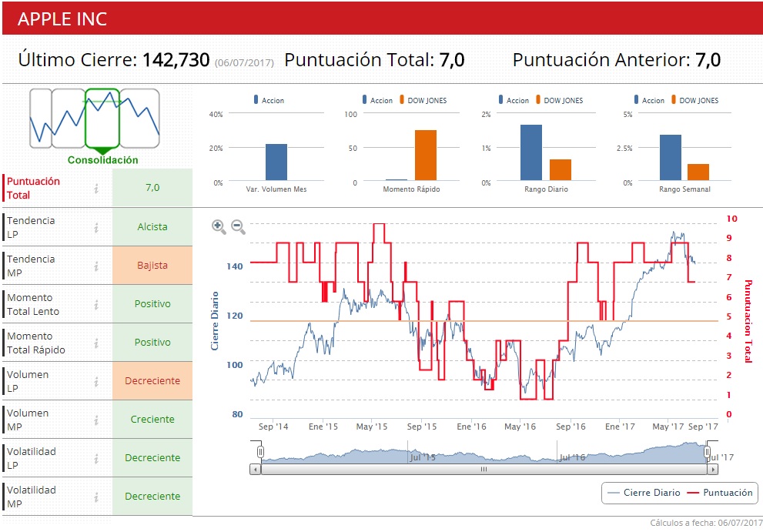763x532 pixels.
Task: Click info icon beside Tendencia LP
Action: pyautogui.click(x=96, y=227)
